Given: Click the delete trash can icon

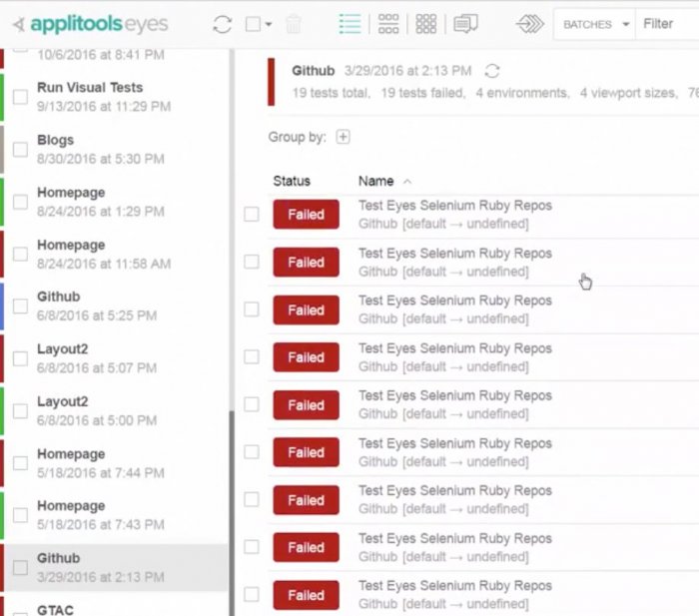Looking at the screenshot, I should pos(295,24).
